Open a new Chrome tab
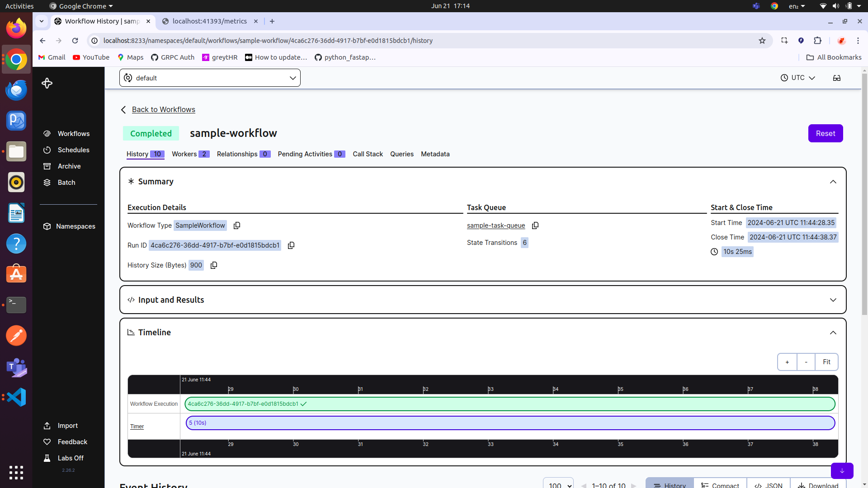The width and height of the screenshot is (868, 488). pyautogui.click(x=272, y=21)
